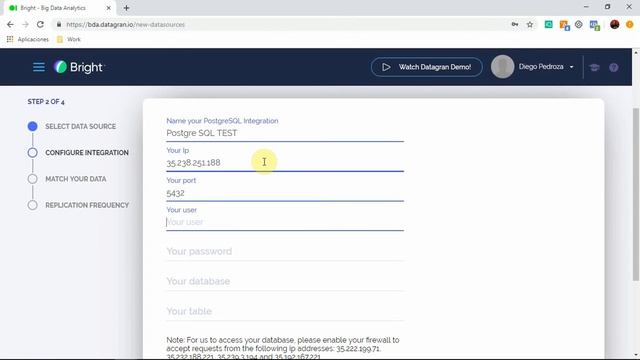Click the page vertical scrollbar thumb

pyautogui.click(x=636, y=194)
